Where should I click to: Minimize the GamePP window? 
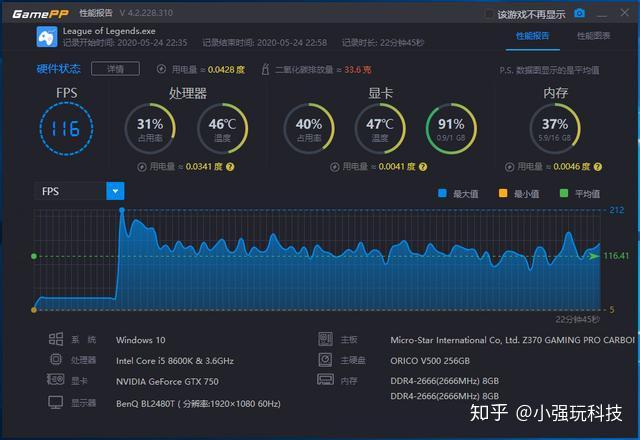(602, 15)
